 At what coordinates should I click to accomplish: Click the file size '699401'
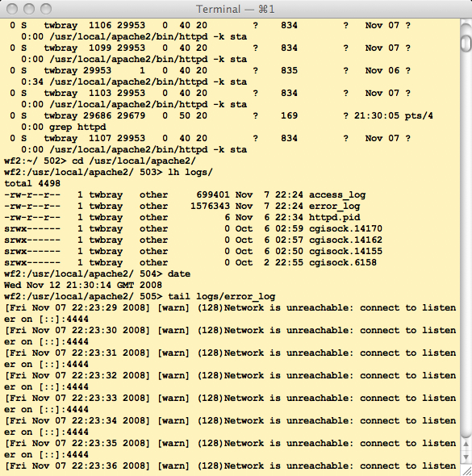213,195
